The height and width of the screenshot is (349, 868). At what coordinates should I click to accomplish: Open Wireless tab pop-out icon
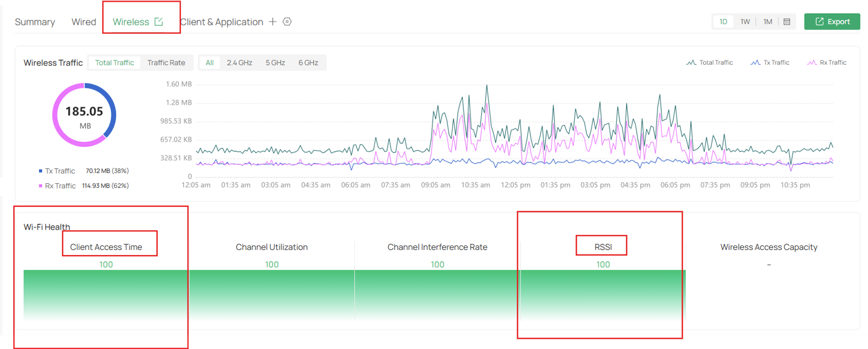(x=159, y=22)
